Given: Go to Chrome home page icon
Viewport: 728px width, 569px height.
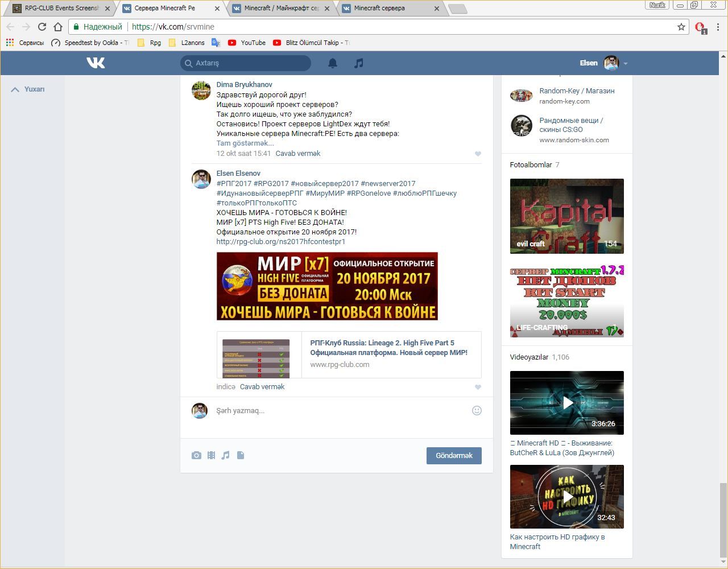Looking at the screenshot, I should 57,27.
